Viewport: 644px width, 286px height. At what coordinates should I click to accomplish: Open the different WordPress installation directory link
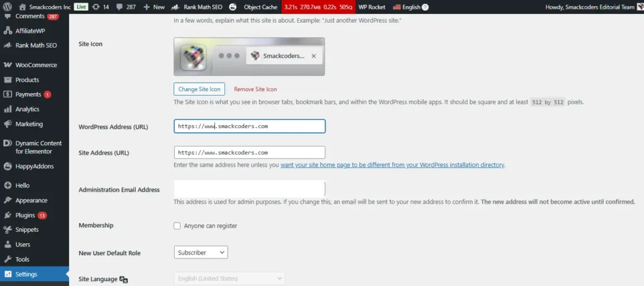(x=392, y=165)
